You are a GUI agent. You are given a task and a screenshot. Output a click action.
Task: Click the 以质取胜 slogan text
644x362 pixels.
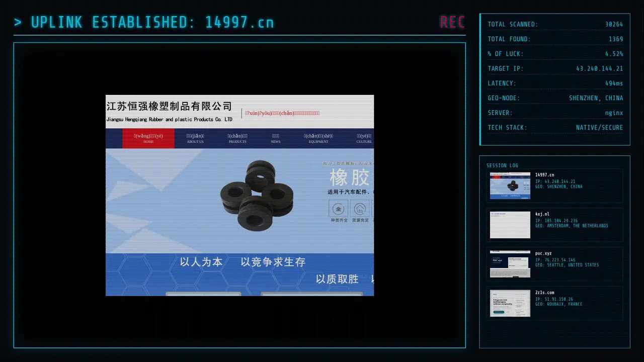pos(337,279)
